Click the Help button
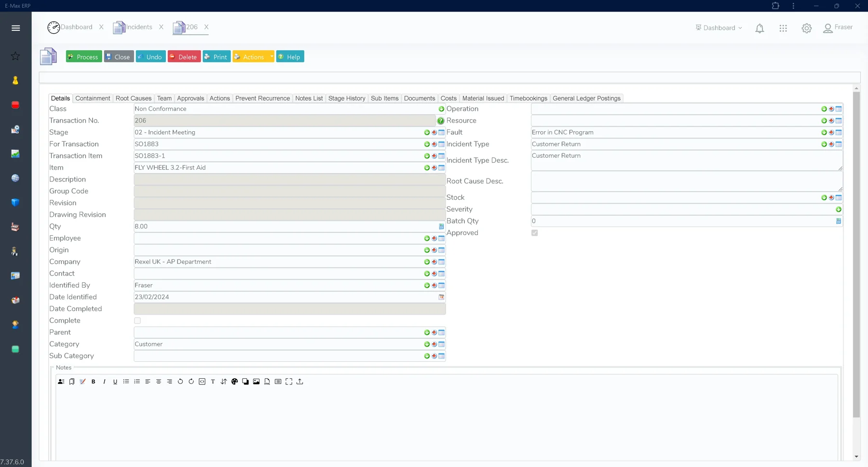Screen dimensions: 868x467 (x=290, y=56)
